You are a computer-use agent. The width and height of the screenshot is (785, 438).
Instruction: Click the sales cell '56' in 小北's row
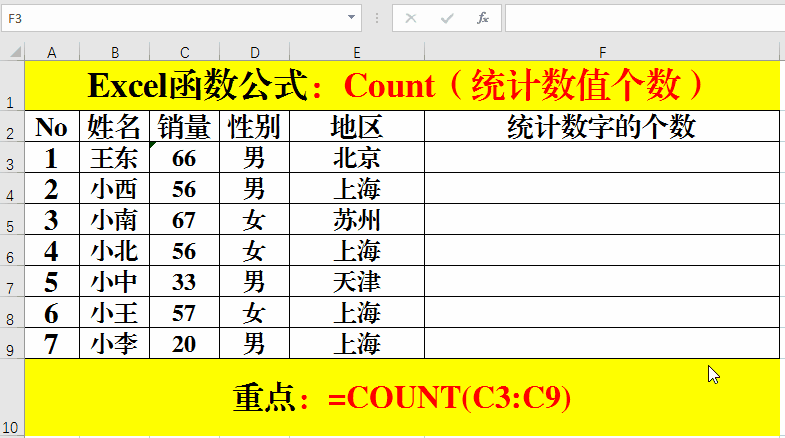pyautogui.click(x=185, y=250)
